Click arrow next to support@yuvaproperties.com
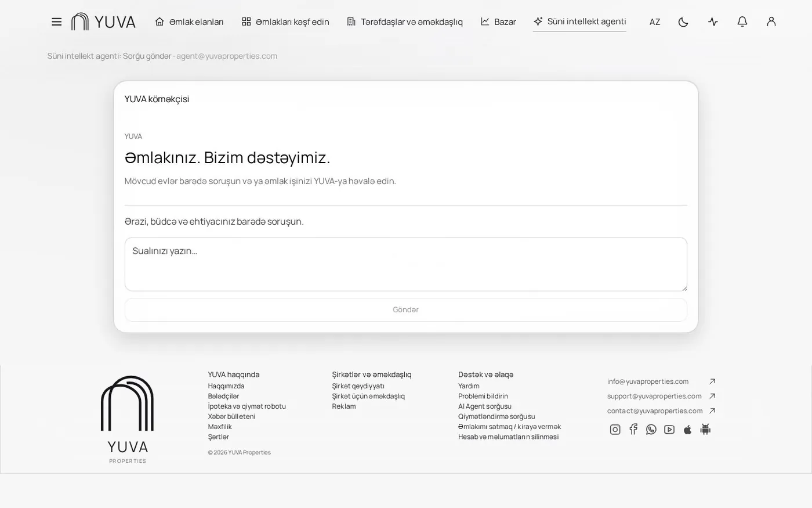Image resolution: width=812 pixels, height=508 pixels. (712, 396)
